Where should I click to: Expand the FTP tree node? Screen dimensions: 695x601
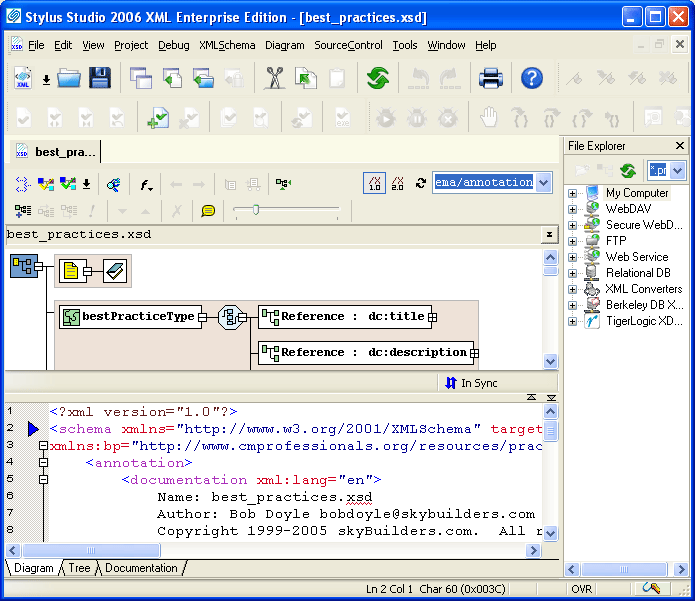(x=572, y=241)
